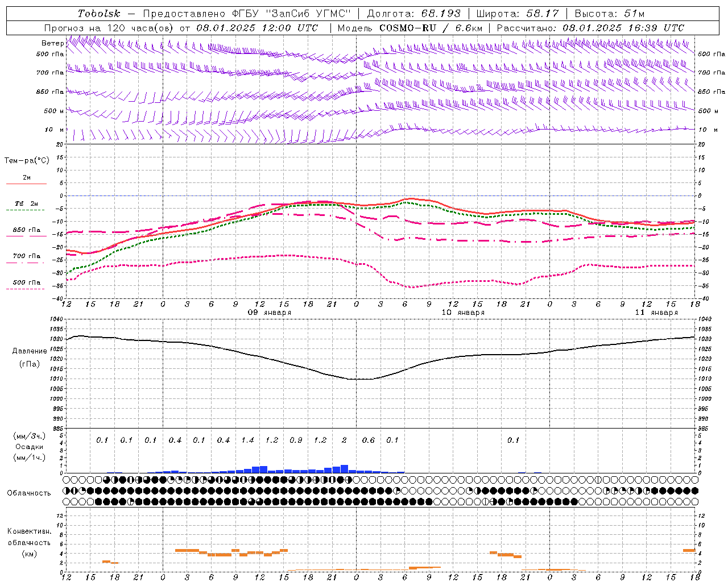Viewport: 728px width, 582px height.
Task: Click the '11 января' date label
Action: (x=656, y=312)
